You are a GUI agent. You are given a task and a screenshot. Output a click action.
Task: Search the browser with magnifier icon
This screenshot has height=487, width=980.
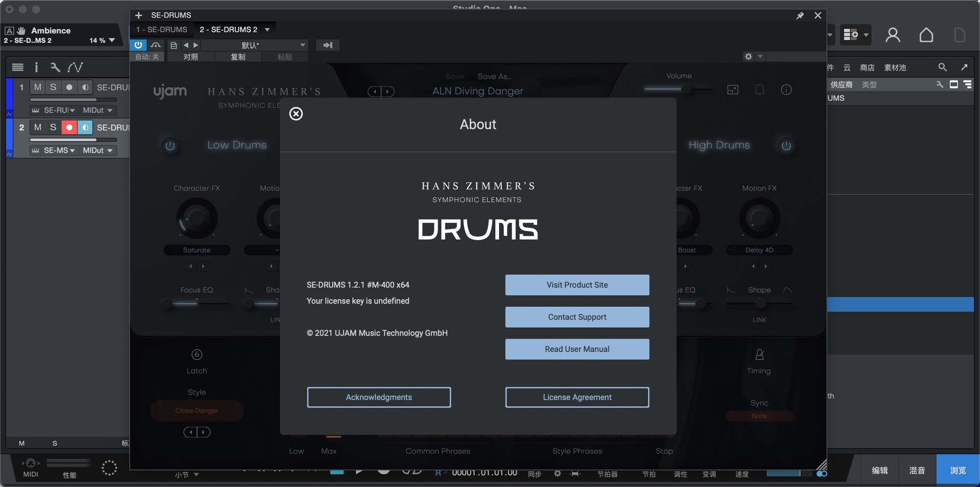pos(942,67)
